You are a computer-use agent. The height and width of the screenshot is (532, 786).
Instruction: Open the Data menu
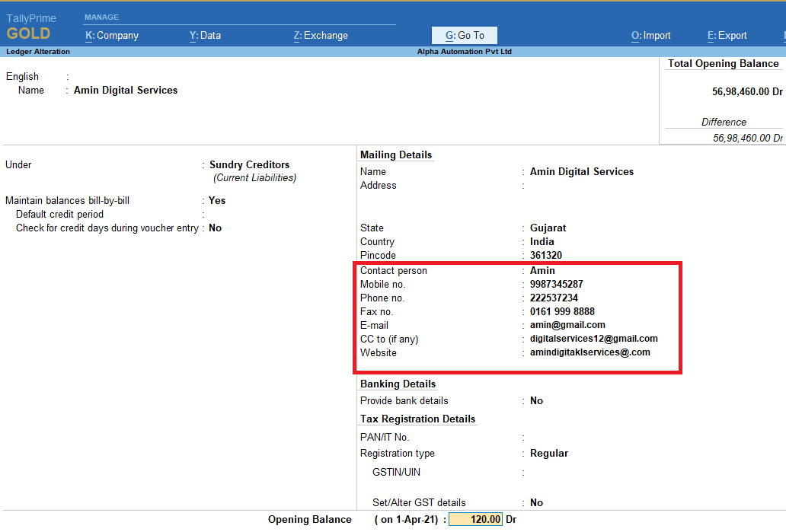(205, 35)
